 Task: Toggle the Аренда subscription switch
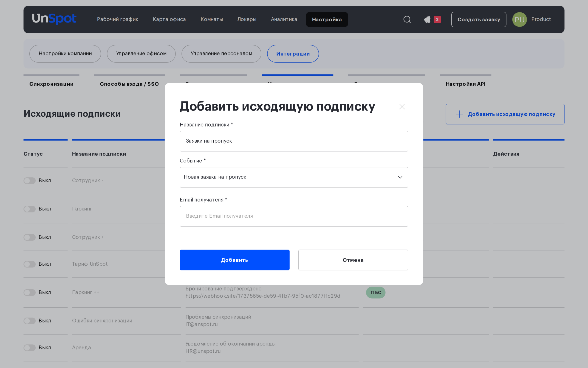coord(30,348)
